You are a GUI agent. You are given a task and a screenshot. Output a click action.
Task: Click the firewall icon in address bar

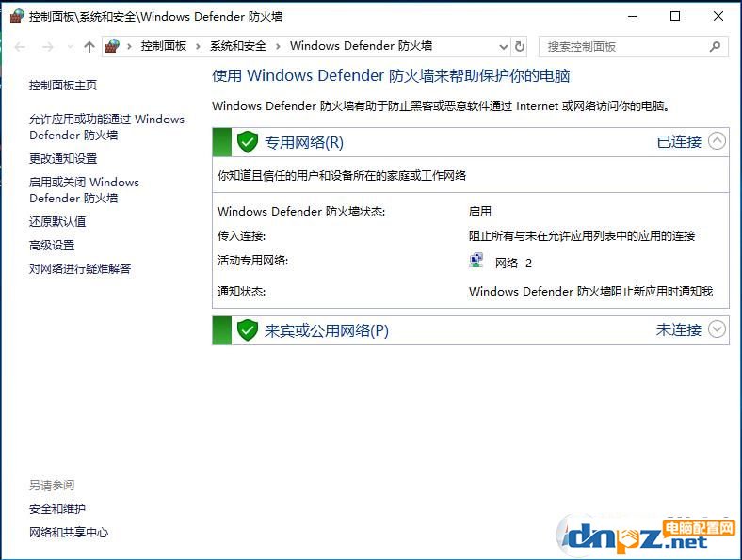click(x=113, y=46)
